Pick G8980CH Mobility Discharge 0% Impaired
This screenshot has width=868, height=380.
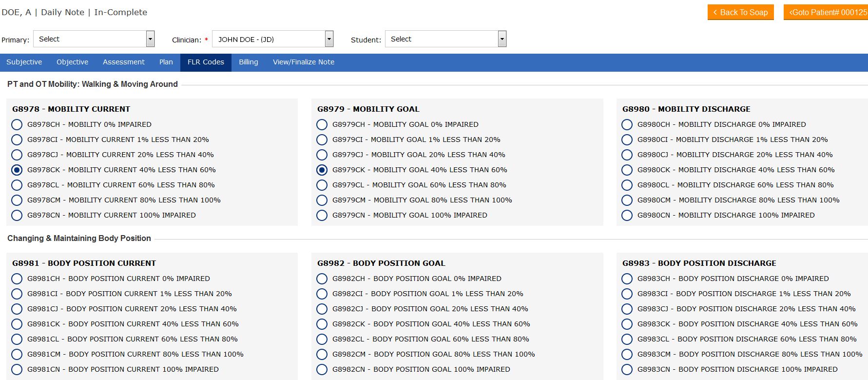tap(627, 125)
